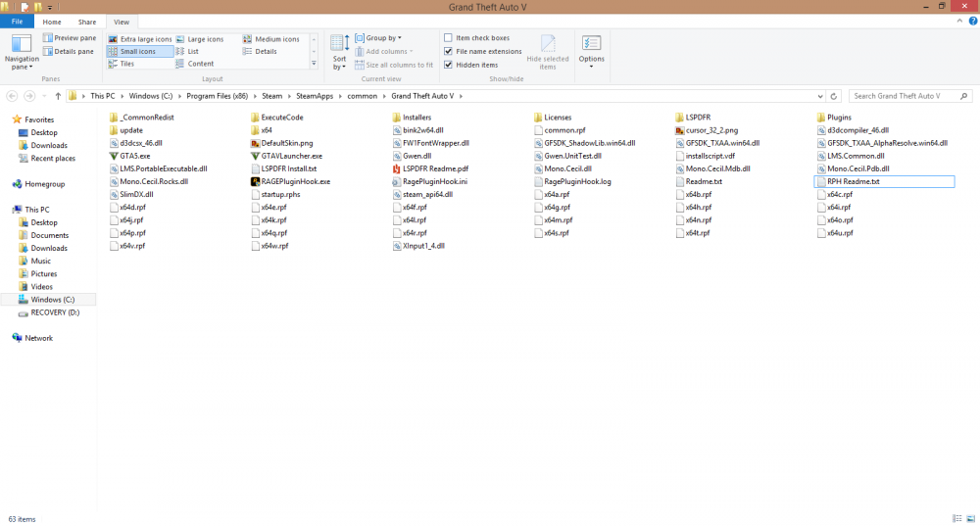Select the GTAVLauncher.exe icon

[255, 156]
